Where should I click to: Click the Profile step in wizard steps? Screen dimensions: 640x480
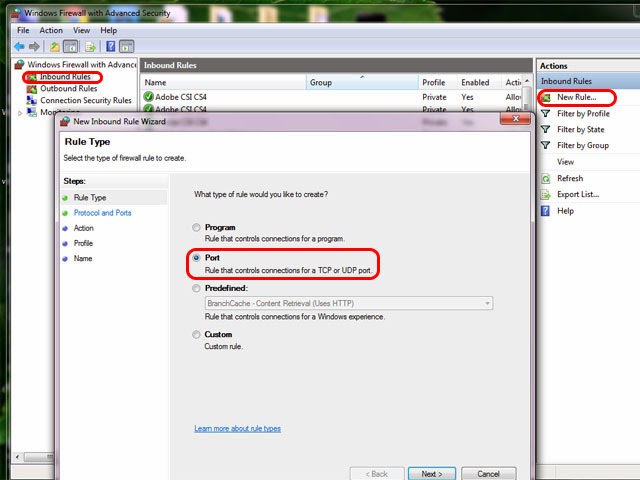coord(83,243)
